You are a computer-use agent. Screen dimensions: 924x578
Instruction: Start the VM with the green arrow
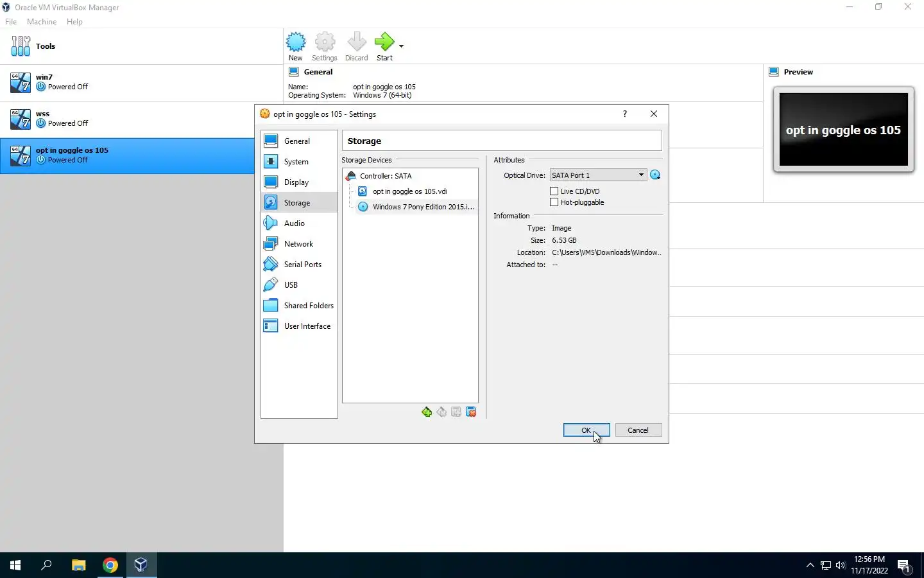pyautogui.click(x=384, y=46)
